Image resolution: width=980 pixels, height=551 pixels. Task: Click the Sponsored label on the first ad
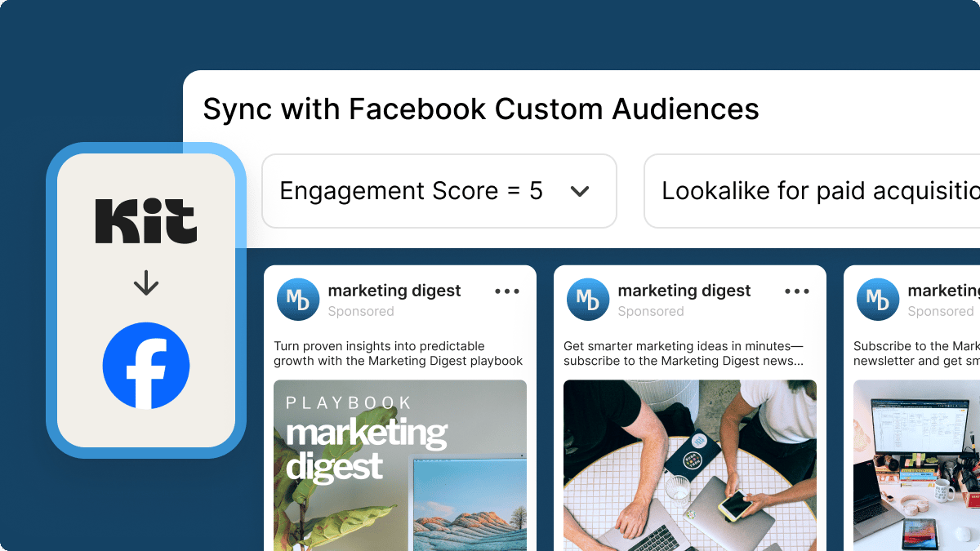click(x=361, y=311)
